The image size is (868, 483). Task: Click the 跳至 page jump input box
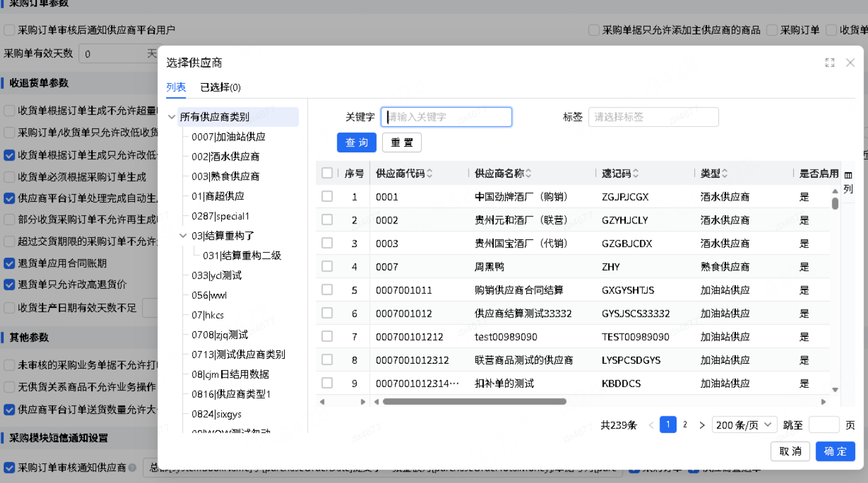(x=824, y=425)
